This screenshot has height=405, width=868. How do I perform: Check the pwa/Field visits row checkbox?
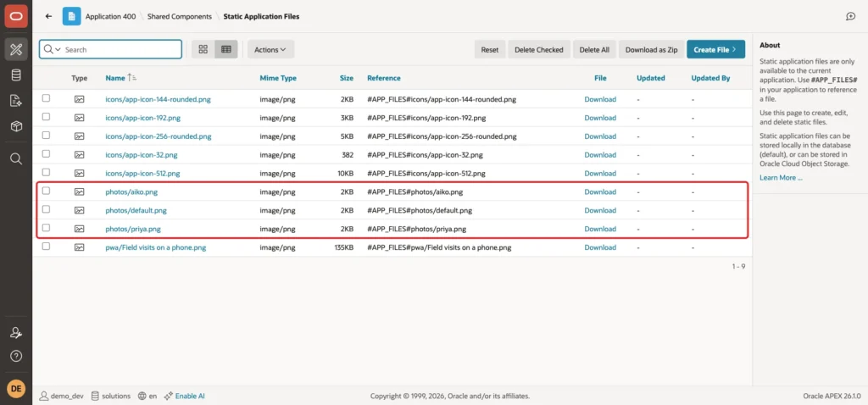pos(46,247)
